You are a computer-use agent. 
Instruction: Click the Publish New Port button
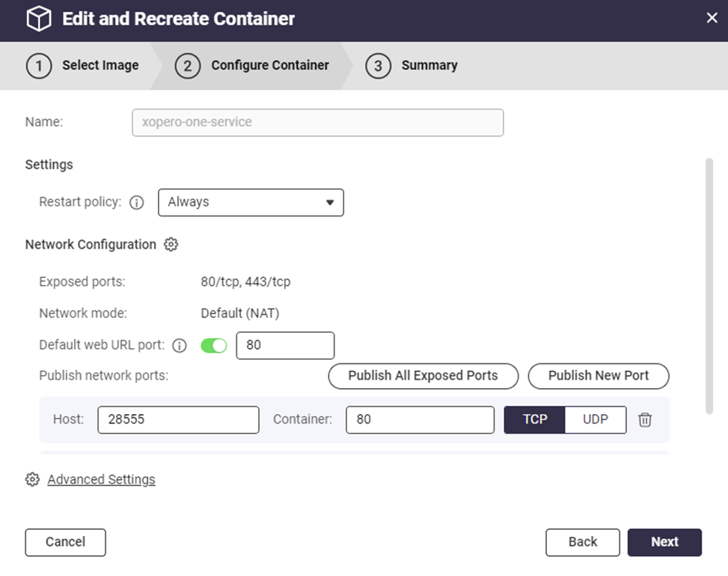click(x=598, y=376)
